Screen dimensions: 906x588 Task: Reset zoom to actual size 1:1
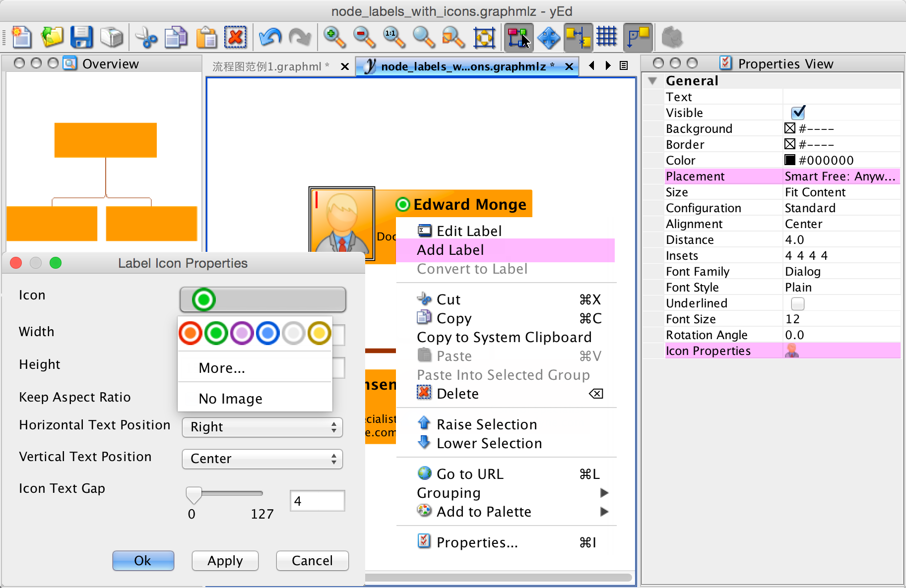(393, 37)
